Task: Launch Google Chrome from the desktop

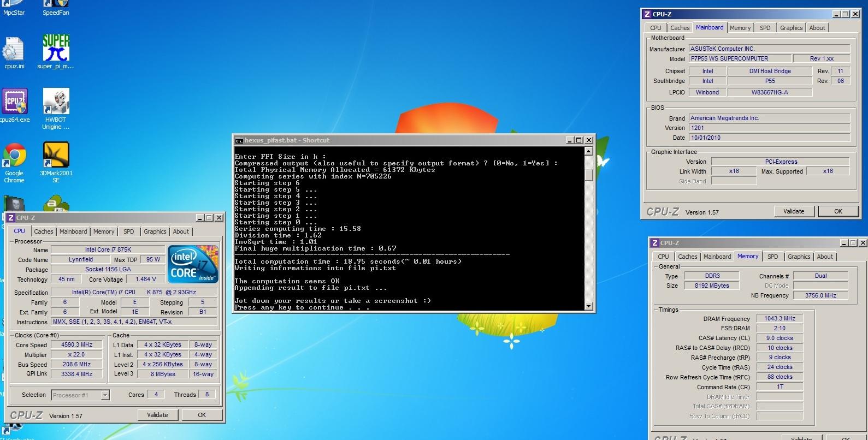Action: tap(14, 163)
